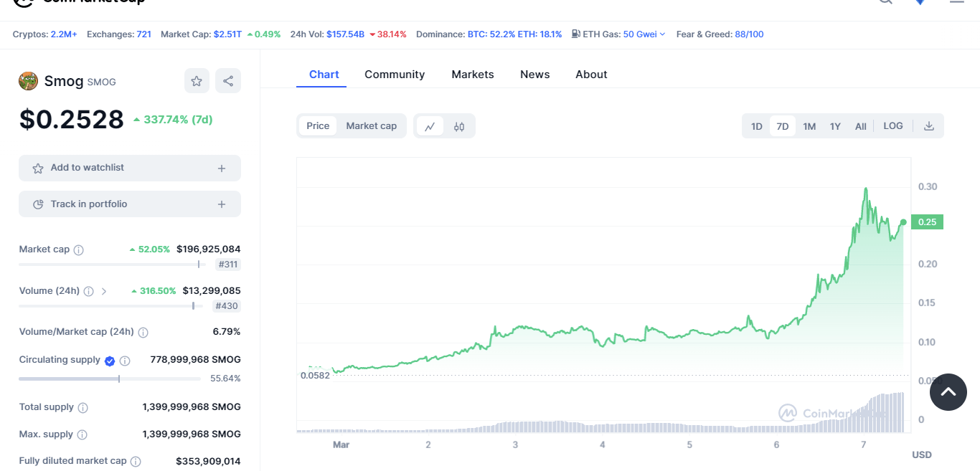Set chart range to 7D
The image size is (980, 471).
pos(783,127)
